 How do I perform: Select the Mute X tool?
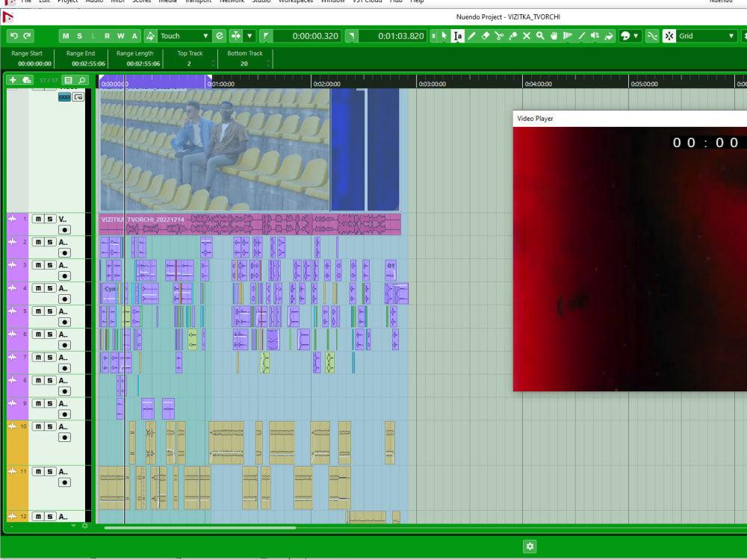point(527,36)
